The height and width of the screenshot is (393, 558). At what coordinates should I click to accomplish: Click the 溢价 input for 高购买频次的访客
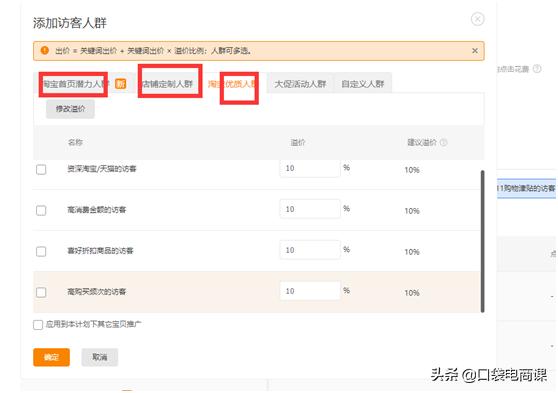[x=310, y=291]
